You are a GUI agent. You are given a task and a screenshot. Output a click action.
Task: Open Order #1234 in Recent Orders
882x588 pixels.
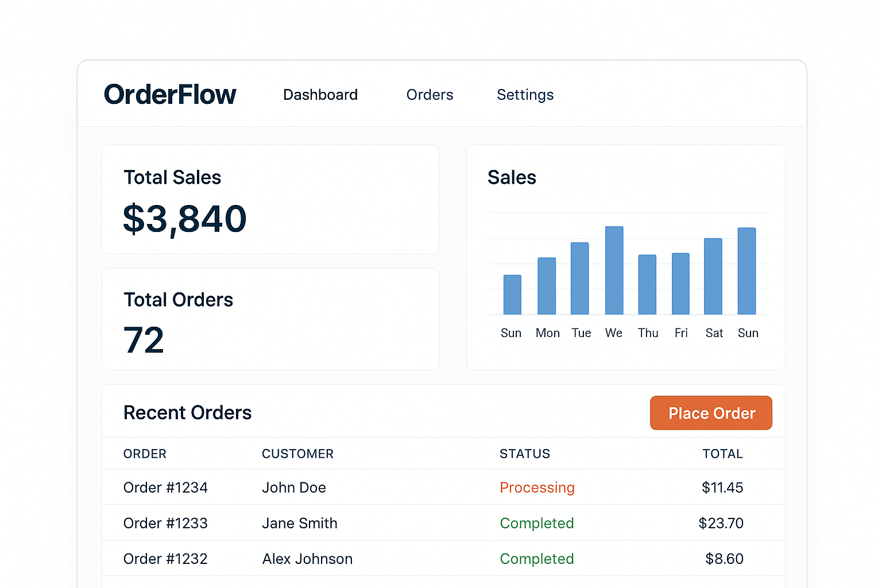(165, 488)
